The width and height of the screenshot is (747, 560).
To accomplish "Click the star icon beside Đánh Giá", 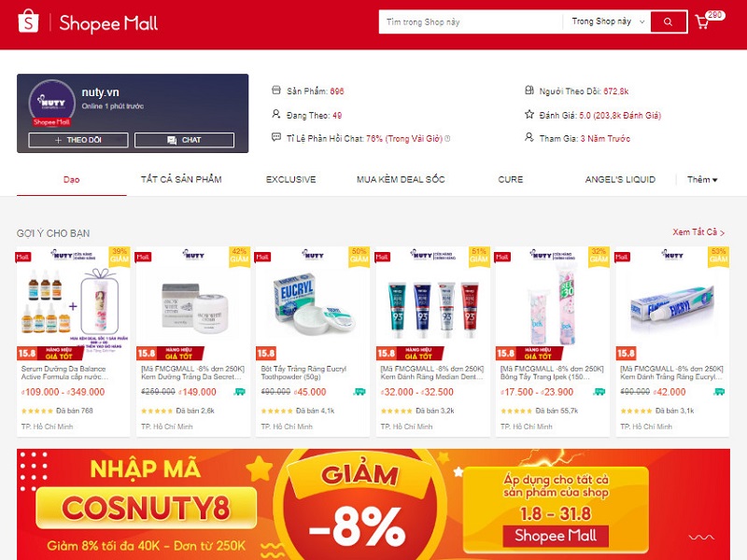I will [x=529, y=114].
